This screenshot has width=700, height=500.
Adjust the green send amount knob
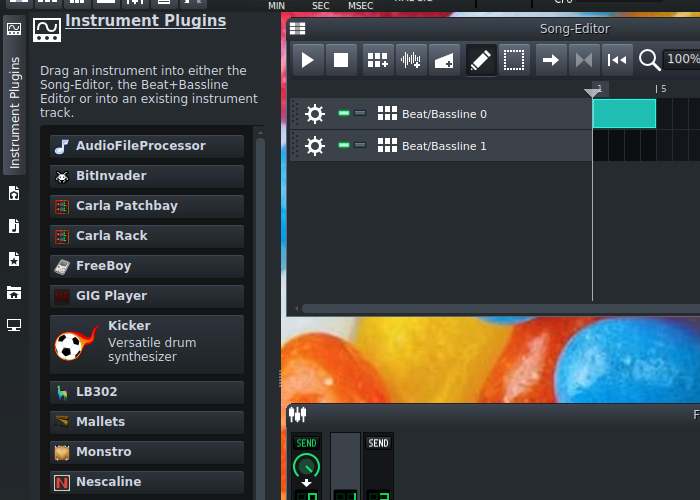click(306, 466)
